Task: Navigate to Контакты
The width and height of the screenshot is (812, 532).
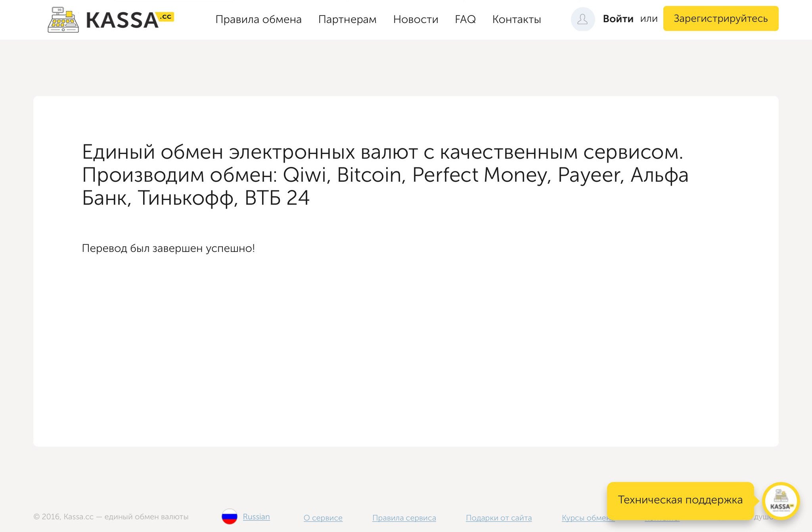Action: pyautogui.click(x=517, y=19)
